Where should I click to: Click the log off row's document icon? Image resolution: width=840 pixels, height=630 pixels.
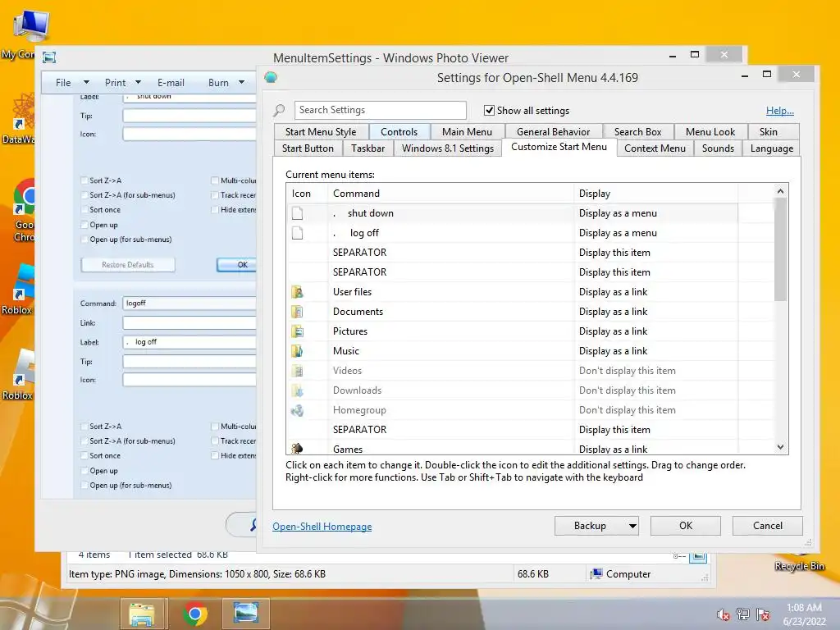pos(297,233)
